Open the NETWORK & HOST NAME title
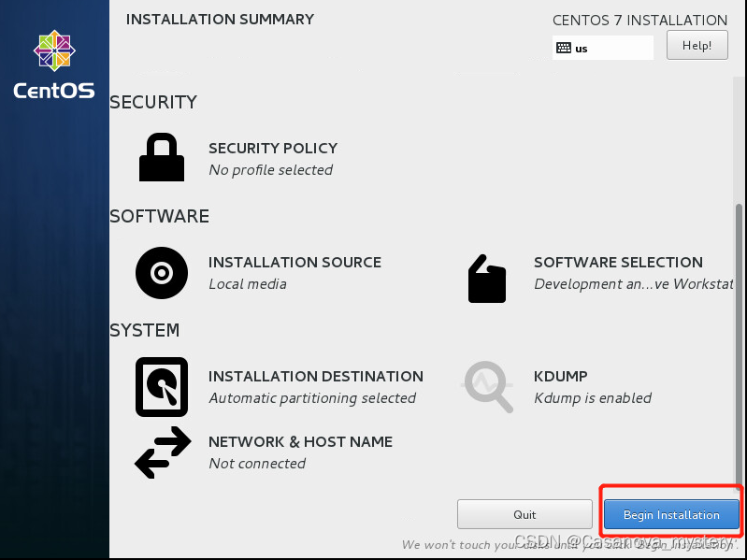This screenshot has width=747, height=560. pyautogui.click(x=301, y=442)
